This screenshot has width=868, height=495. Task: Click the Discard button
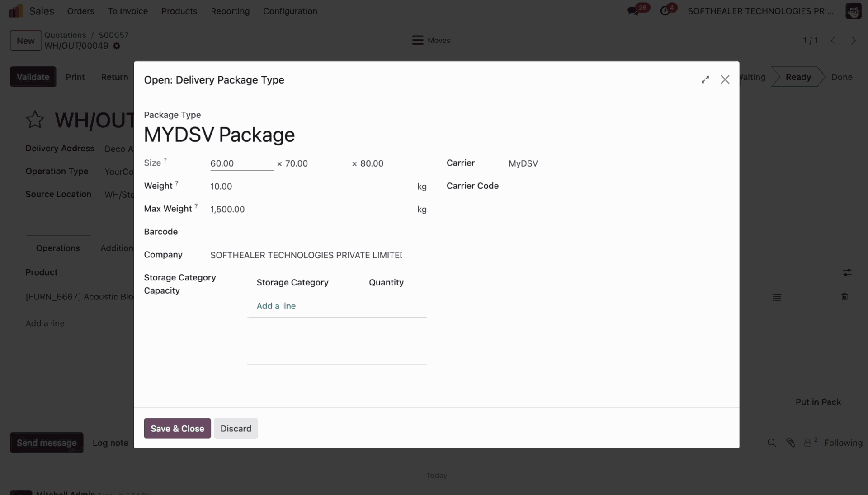[x=236, y=428]
